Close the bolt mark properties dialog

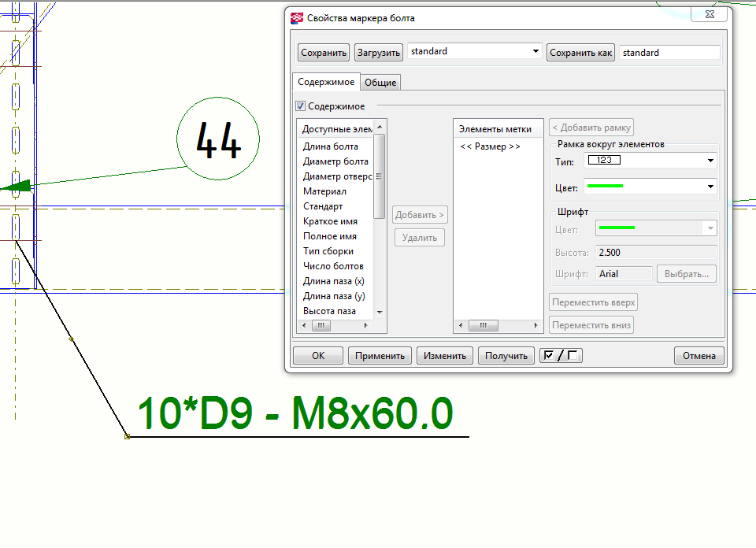click(710, 14)
